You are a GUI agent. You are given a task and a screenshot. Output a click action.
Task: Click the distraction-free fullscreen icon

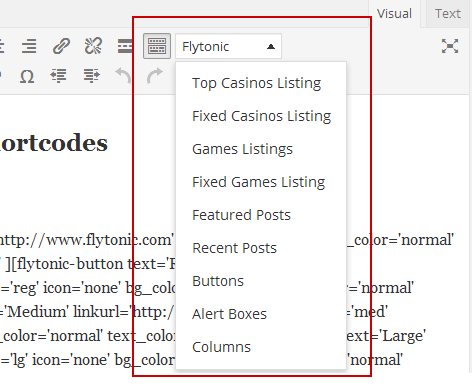click(x=450, y=46)
